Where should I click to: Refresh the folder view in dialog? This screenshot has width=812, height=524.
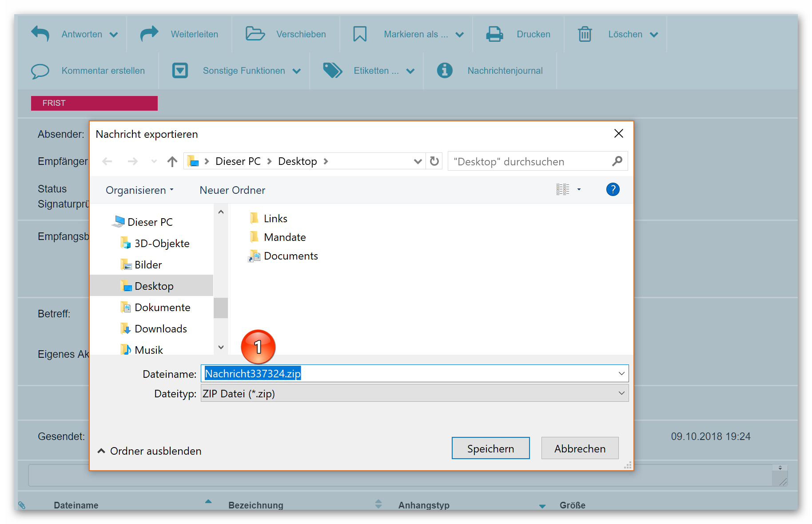(x=434, y=161)
